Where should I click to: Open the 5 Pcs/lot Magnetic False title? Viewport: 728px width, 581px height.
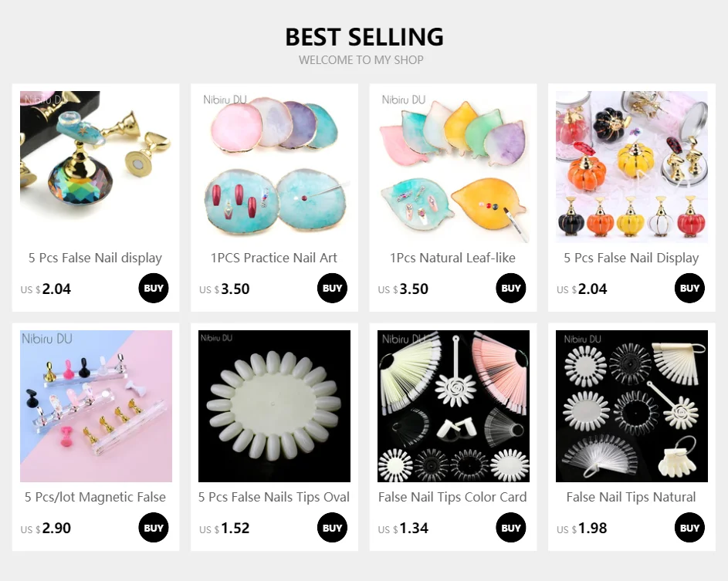tap(95, 497)
